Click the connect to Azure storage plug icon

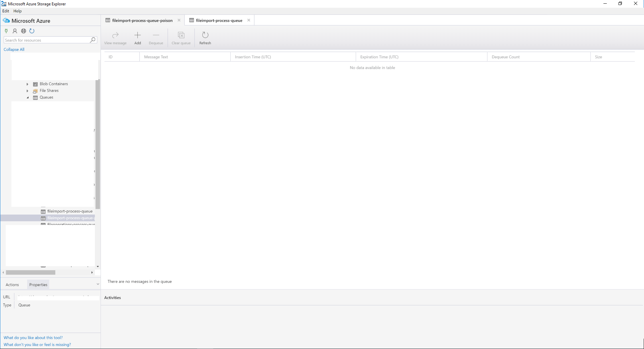6,31
